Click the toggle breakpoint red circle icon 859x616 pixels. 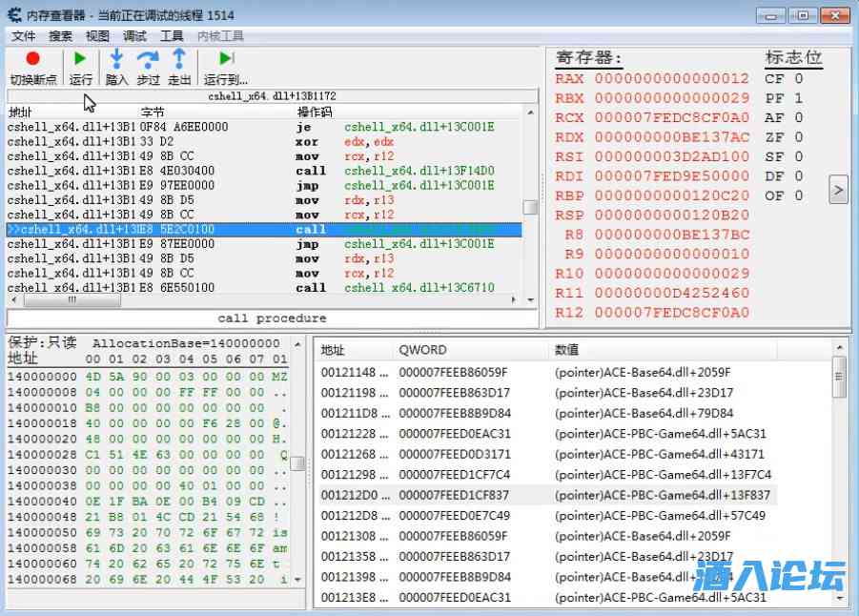(32, 59)
